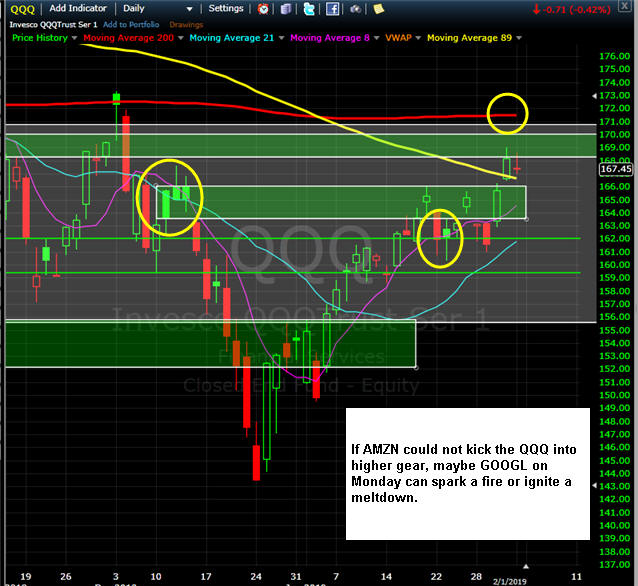Click the Add to Portfolio link
Viewport: 638px width, 586px height.
(129, 23)
